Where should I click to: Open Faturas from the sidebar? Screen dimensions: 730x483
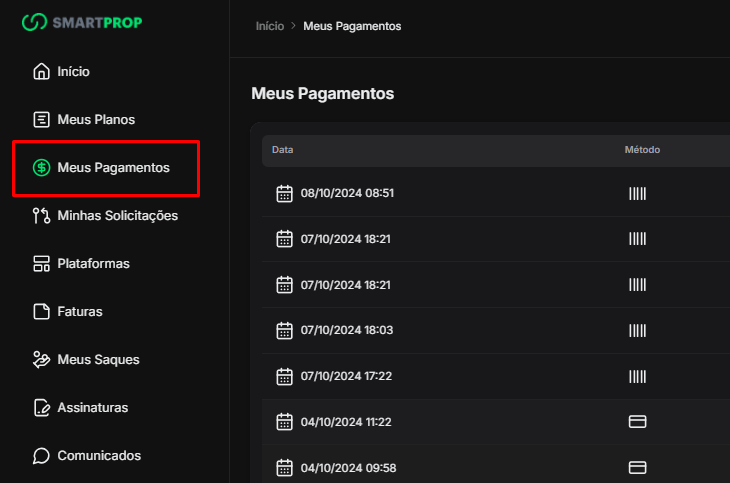click(80, 312)
